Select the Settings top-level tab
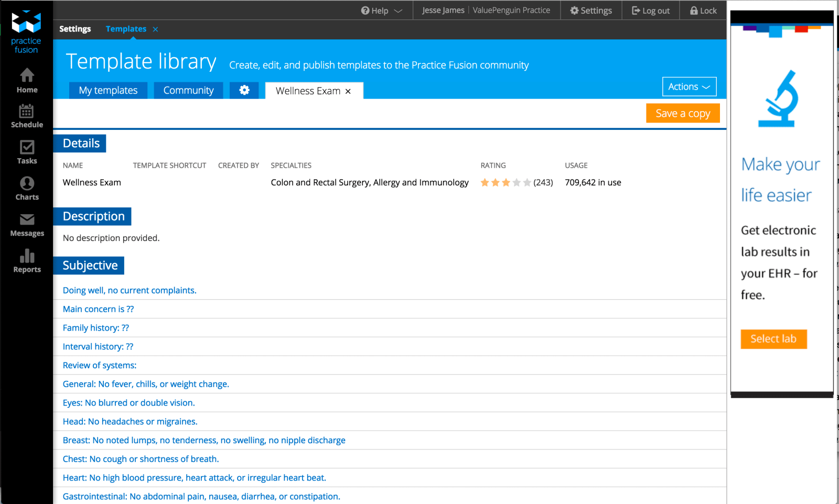The image size is (839, 504). pos(75,29)
